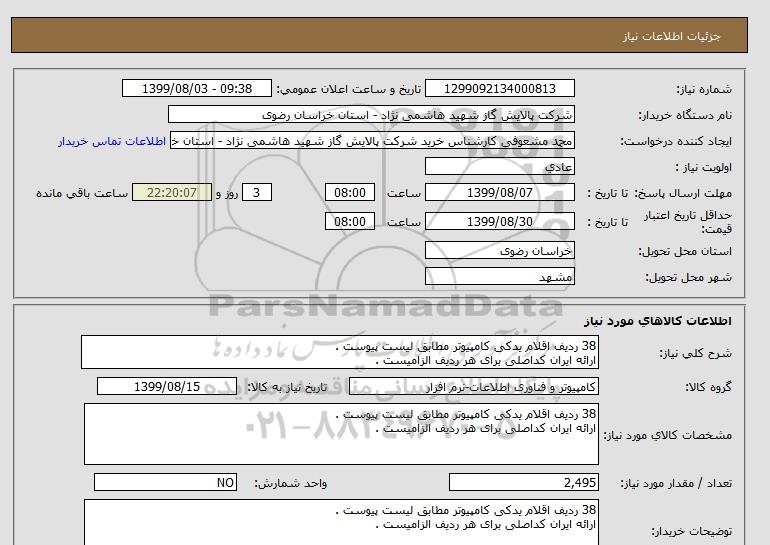Select the announcement date field 1399/08/03 - 09:38

[196, 88]
